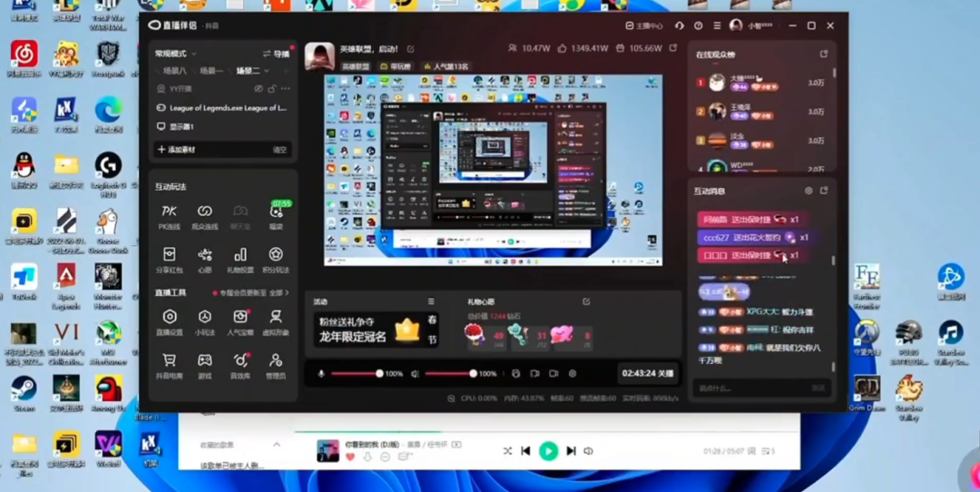Select the League of Legends.exe source row
Image resolution: width=980 pixels, height=492 pixels.
point(222,107)
